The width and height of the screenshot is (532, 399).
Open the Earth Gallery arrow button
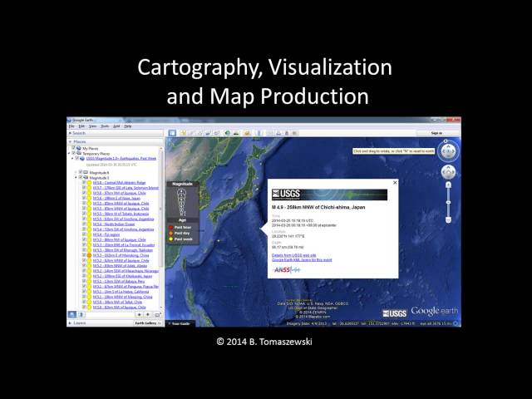[x=148, y=323]
